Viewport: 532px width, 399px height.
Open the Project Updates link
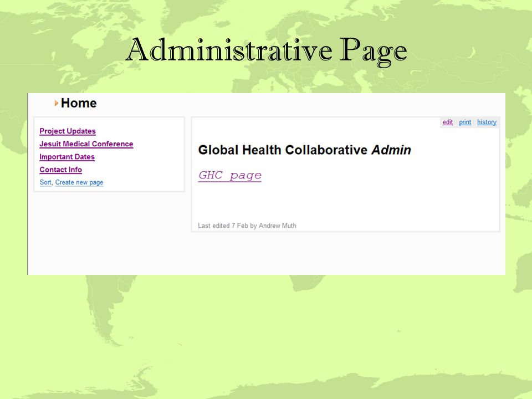(x=68, y=131)
